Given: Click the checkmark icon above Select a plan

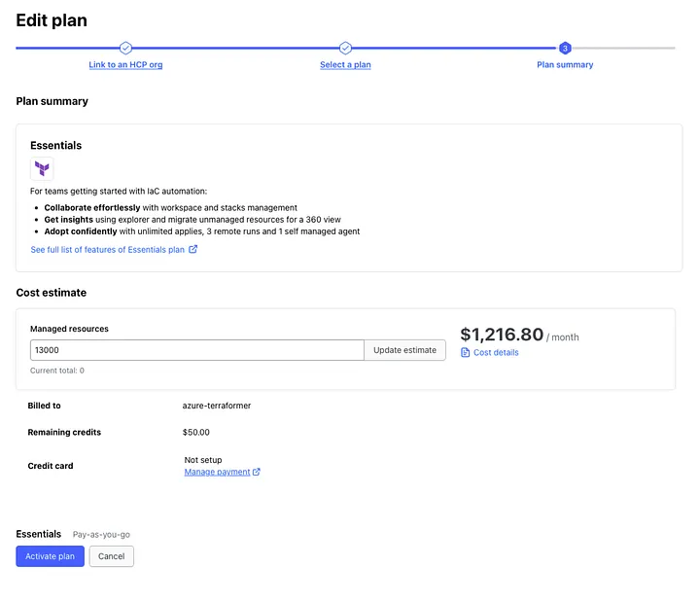Looking at the screenshot, I should point(345,48).
